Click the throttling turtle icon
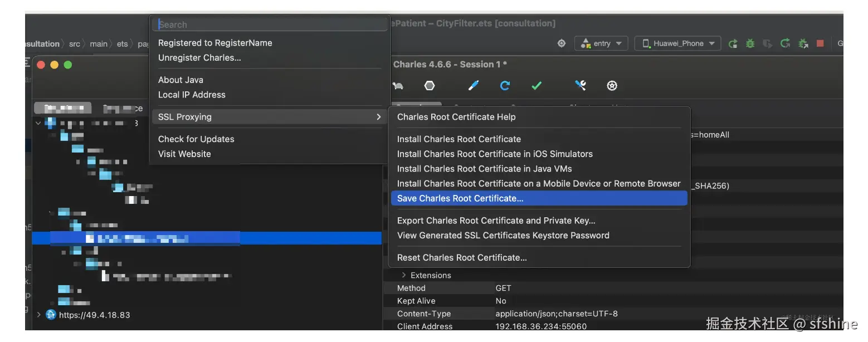 (x=398, y=86)
